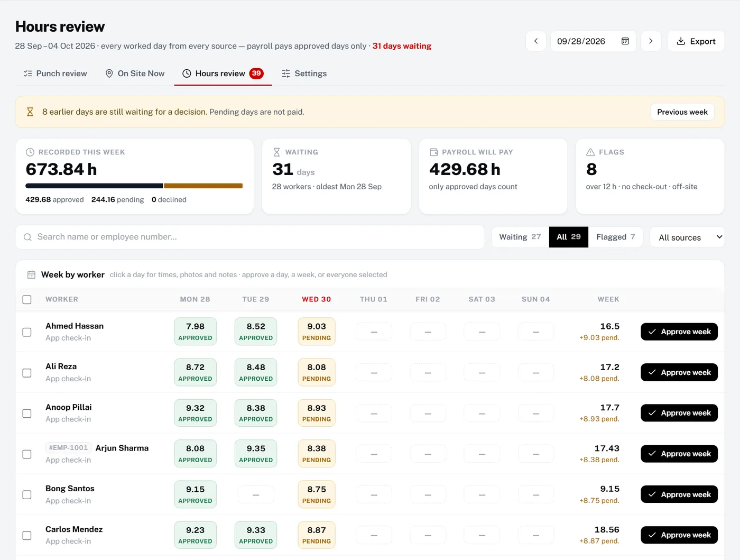Approve week for Ahmed Hassan
740x560 pixels.
[679, 332]
